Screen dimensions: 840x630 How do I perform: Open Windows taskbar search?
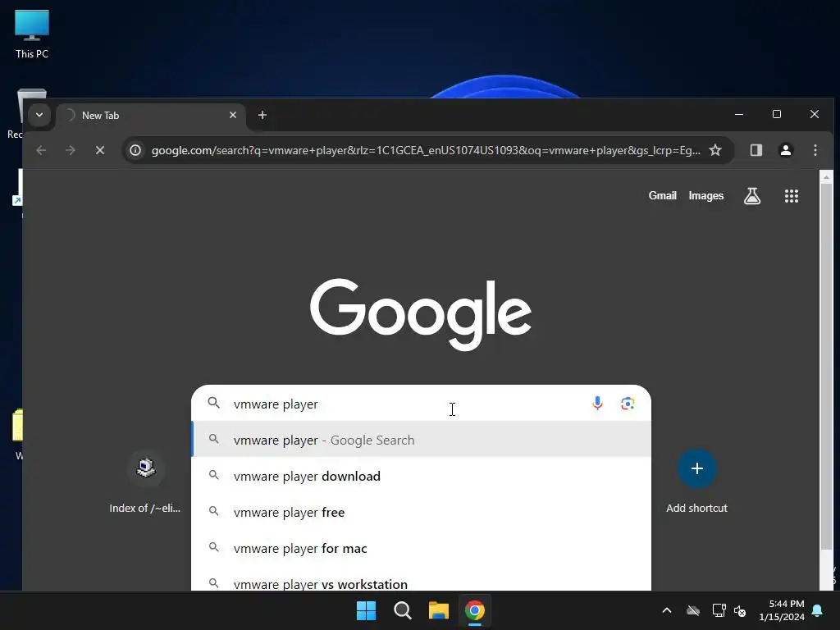coord(402,610)
